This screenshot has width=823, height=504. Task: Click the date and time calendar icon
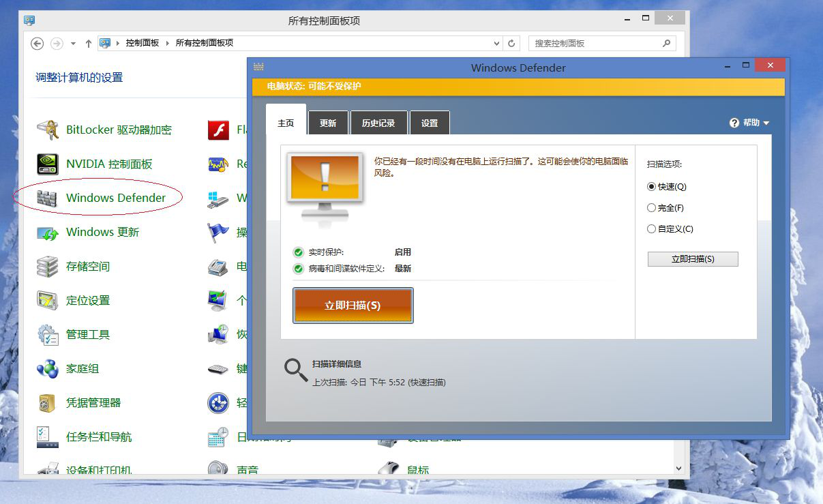pos(218,437)
